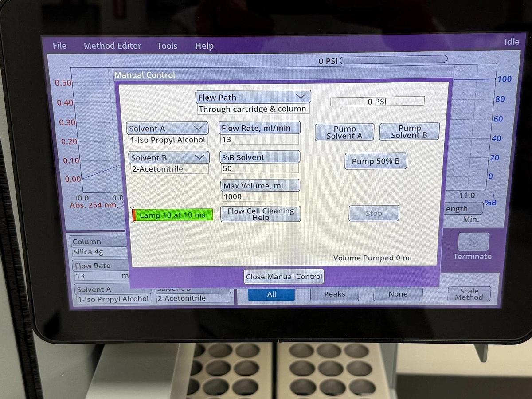Click the Idle status text
This screenshot has width=532, height=399.
click(x=512, y=42)
